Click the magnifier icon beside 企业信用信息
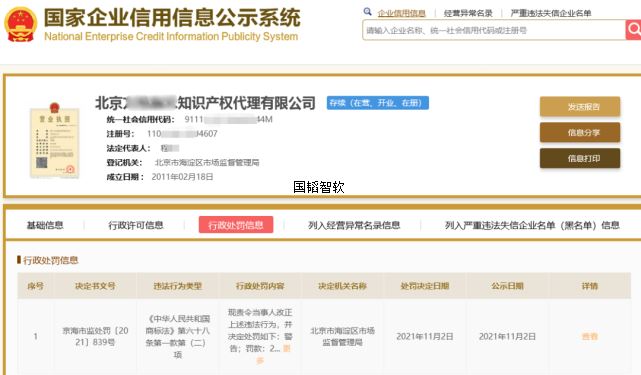The image size is (641, 375). tap(367, 12)
